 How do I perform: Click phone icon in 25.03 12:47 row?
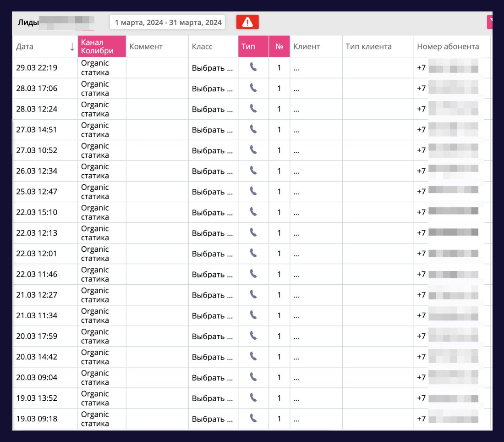pyautogui.click(x=253, y=191)
